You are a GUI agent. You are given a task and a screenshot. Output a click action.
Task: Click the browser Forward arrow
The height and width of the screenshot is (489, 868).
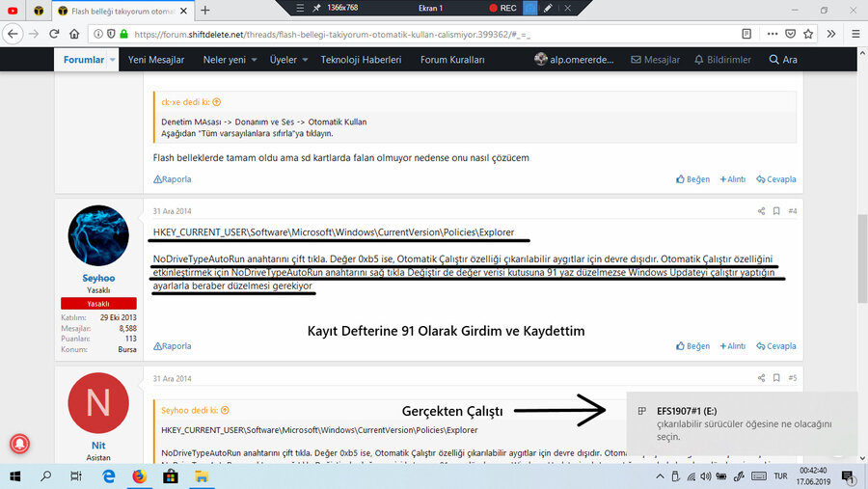pyautogui.click(x=33, y=34)
